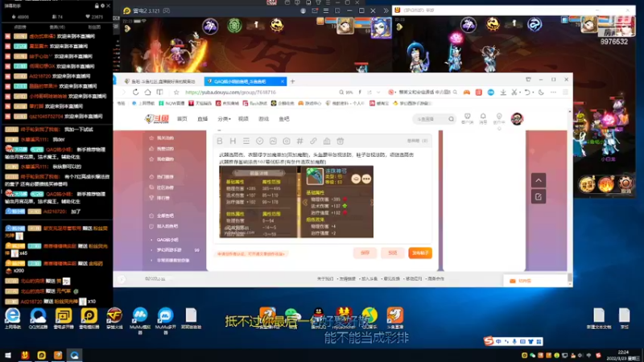Open the browser more options dots
The image size is (644, 362).
(x=553, y=93)
